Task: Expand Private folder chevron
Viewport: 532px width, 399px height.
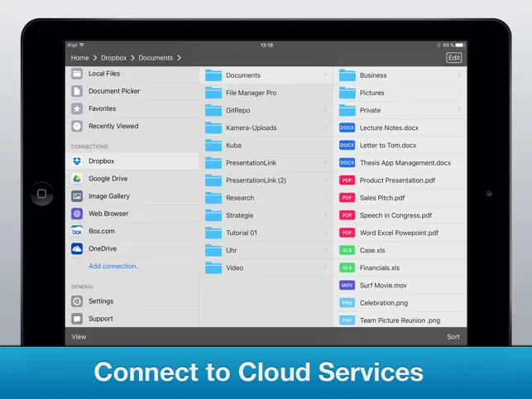Action: click(459, 110)
